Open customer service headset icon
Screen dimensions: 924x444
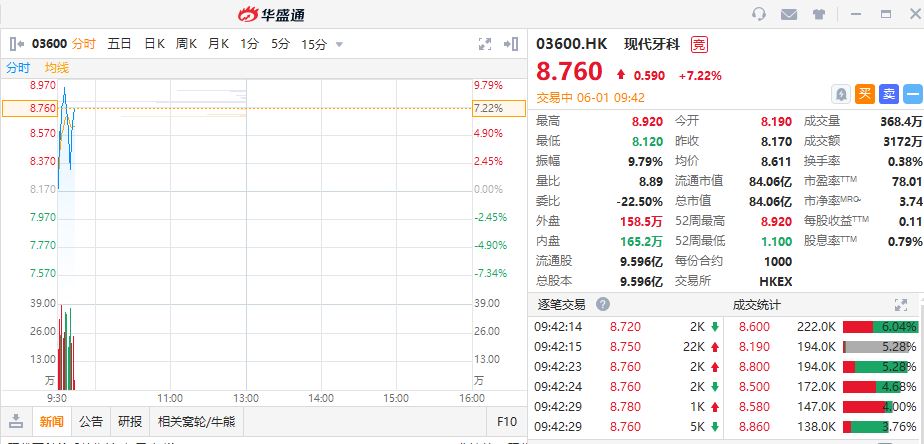(x=759, y=14)
